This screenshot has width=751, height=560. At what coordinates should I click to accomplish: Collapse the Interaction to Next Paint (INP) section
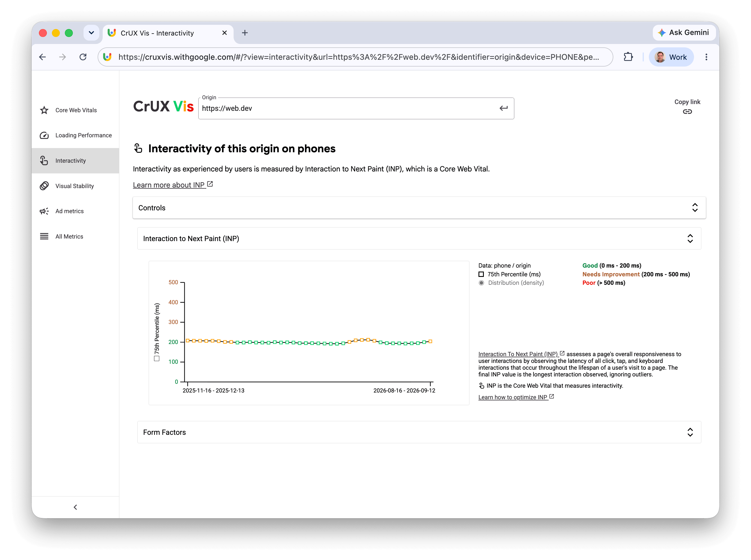[x=419, y=239]
